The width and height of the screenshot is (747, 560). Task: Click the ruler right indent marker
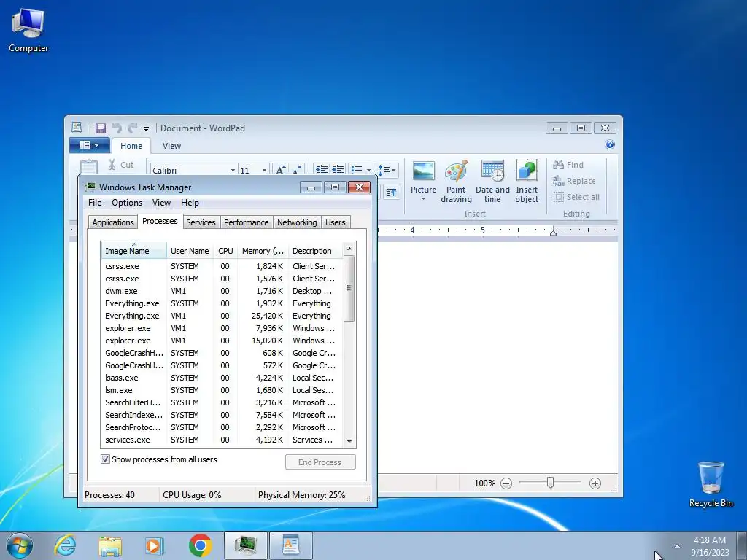click(553, 233)
